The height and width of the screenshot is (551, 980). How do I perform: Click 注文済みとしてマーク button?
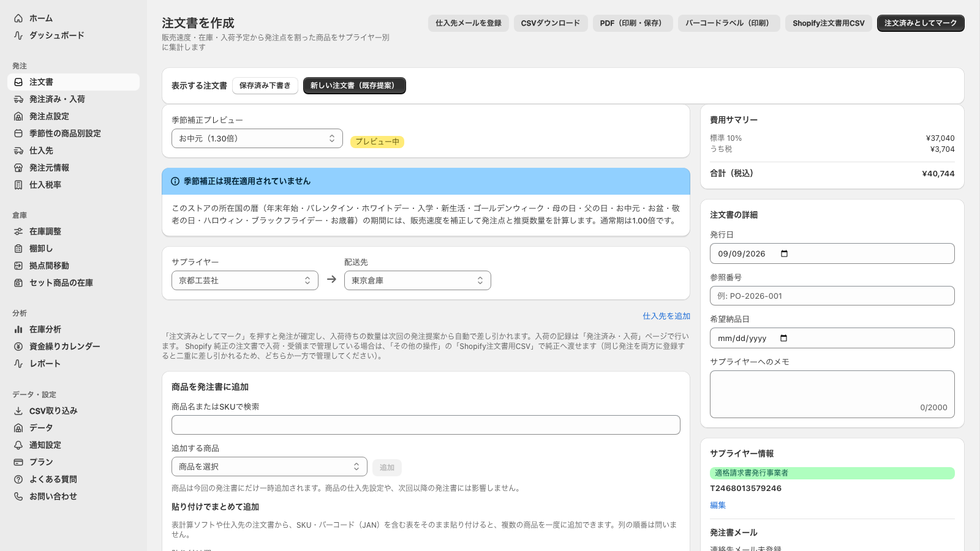pos(921,23)
